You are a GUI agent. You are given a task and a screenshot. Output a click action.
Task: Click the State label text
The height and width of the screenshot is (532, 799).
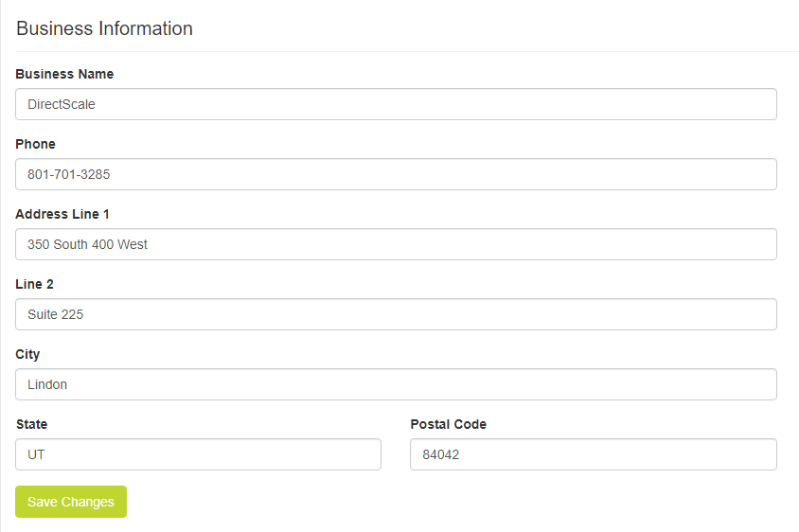[31, 424]
